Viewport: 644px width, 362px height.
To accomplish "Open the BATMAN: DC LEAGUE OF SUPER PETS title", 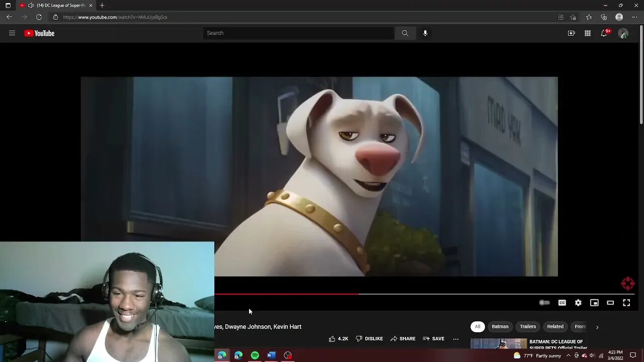I will pos(558,344).
